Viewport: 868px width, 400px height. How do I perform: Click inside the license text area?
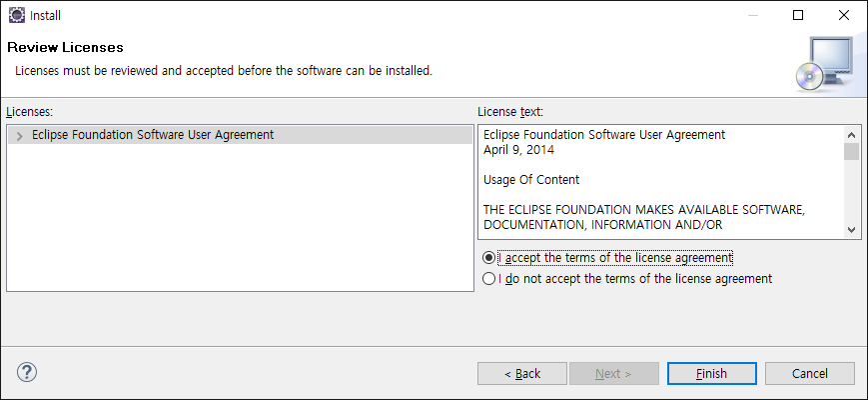point(659,180)
